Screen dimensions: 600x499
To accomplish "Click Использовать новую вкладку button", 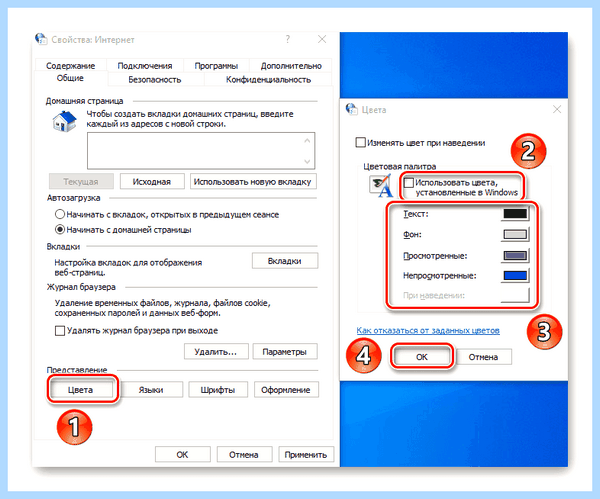I will 253,181.
